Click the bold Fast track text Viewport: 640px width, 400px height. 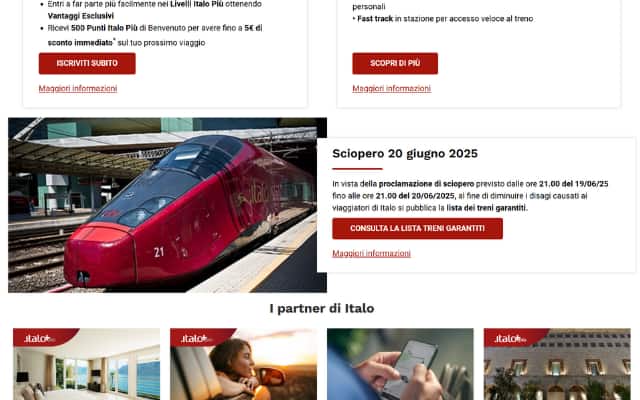(375, 19)
